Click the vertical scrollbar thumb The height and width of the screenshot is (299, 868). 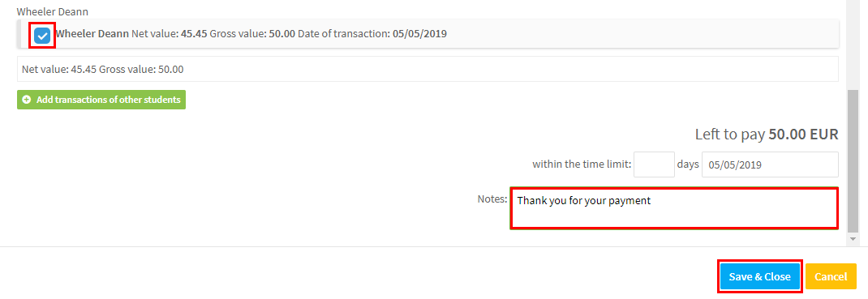pos(853,160)
